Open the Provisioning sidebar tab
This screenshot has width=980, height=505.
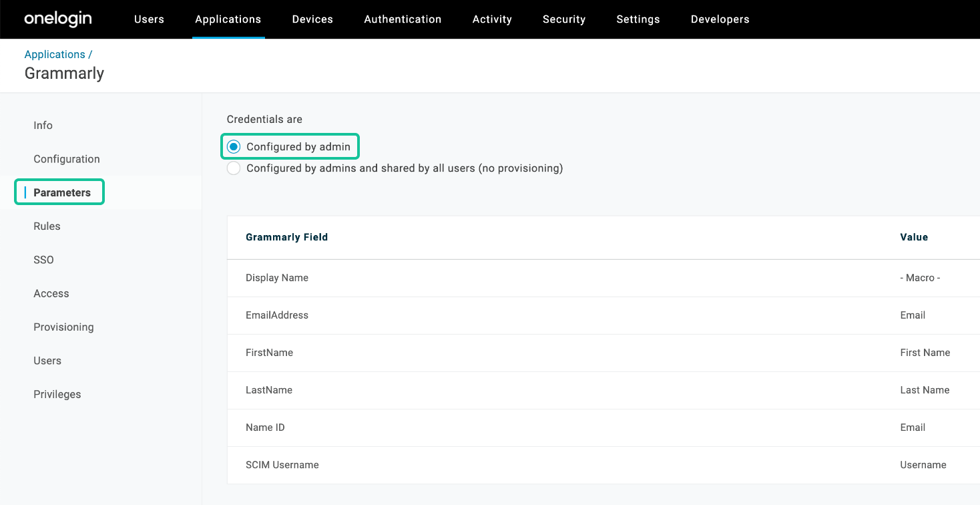pyautogui.click(x=63, y=327)
